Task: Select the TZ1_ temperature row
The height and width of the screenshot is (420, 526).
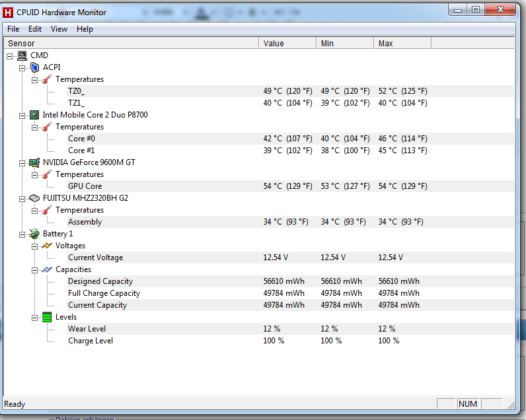Action: click(290, 103)
